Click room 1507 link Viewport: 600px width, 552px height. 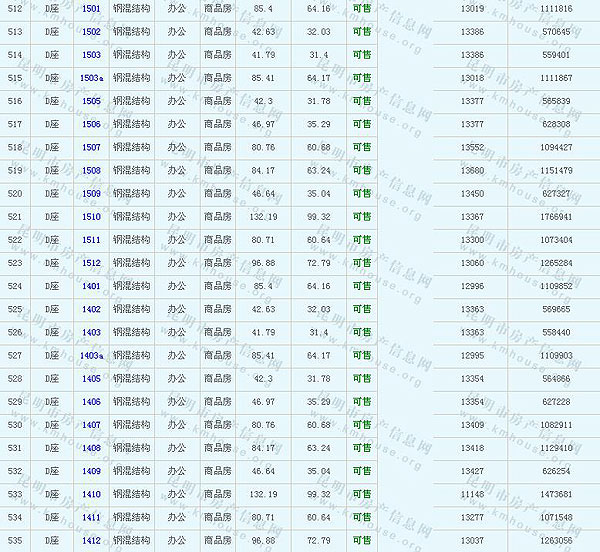point(91,147)
